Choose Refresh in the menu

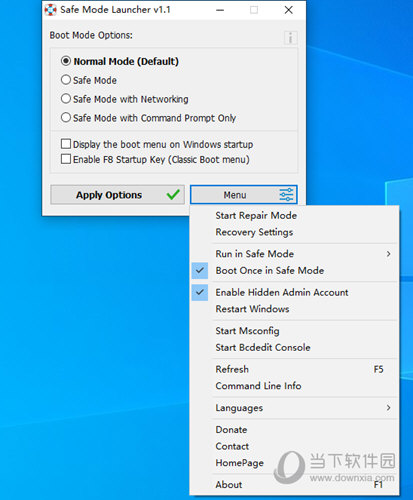[x=232, y=369]
